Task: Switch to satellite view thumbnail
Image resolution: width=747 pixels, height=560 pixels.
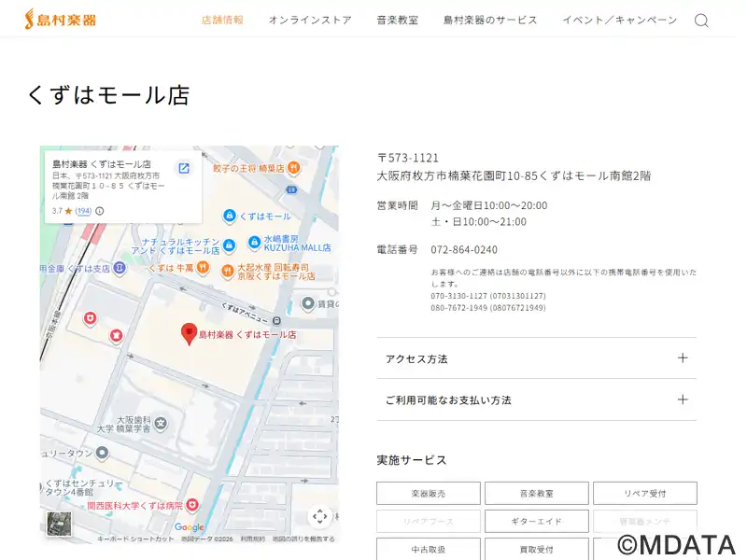Action: [59, 524]
